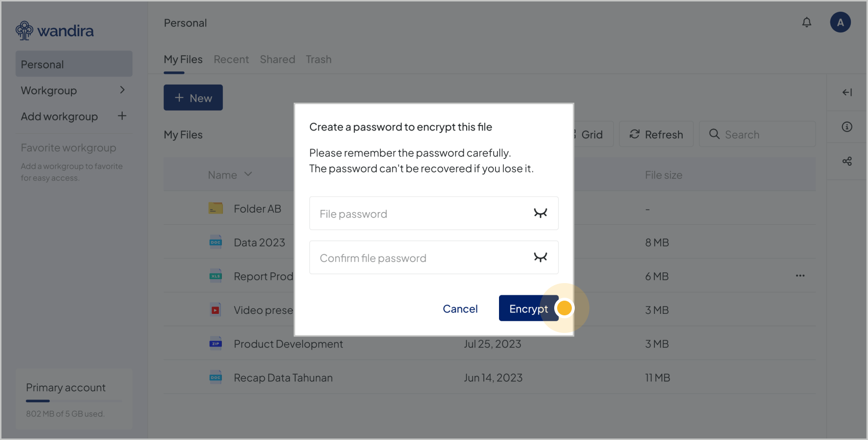Click the Refresh button

pyautogui.click(x=656, y=134)
